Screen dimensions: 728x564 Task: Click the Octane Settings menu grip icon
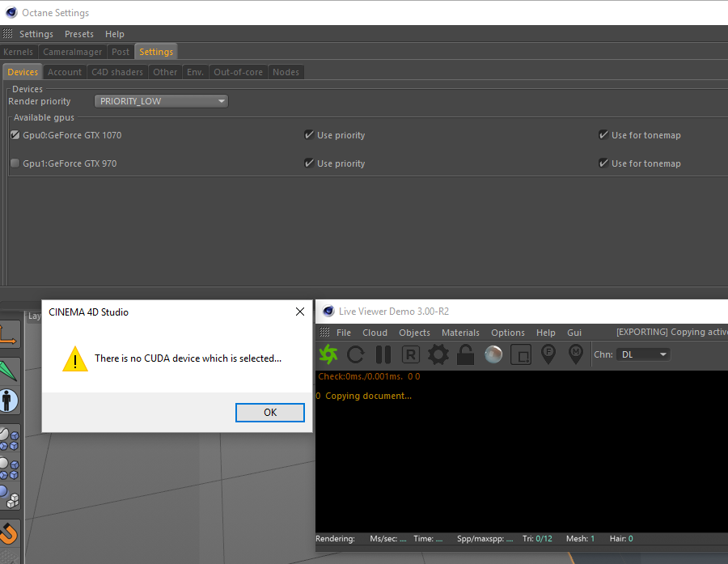click(7, 33)
